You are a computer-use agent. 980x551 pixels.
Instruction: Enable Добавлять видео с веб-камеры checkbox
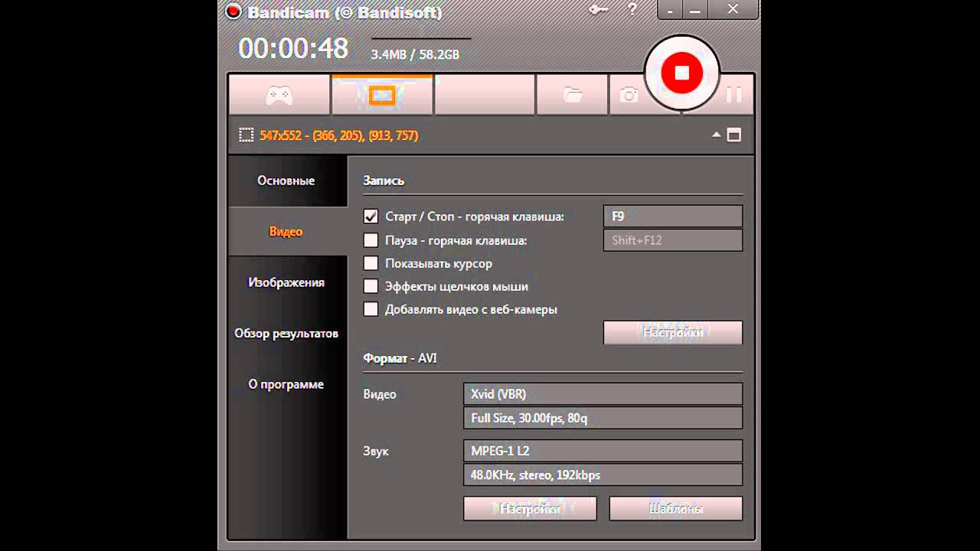[371, 309]
